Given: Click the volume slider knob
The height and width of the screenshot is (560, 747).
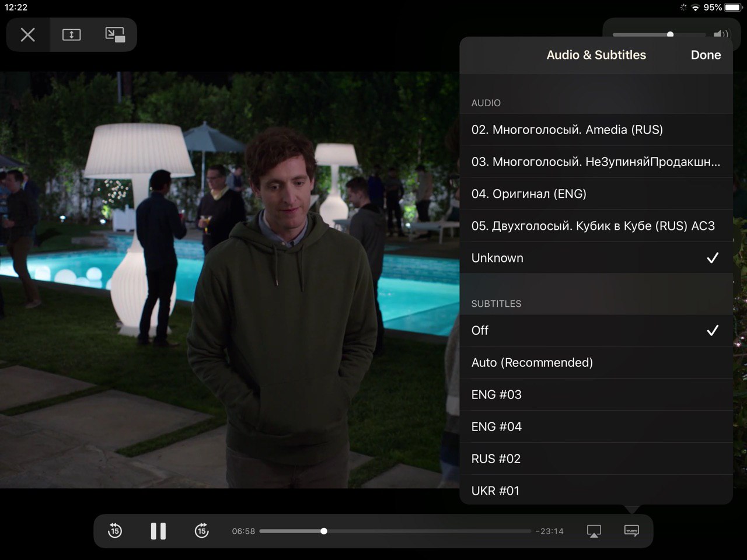Looking at the screenshot, I should (x=670, y=34).
